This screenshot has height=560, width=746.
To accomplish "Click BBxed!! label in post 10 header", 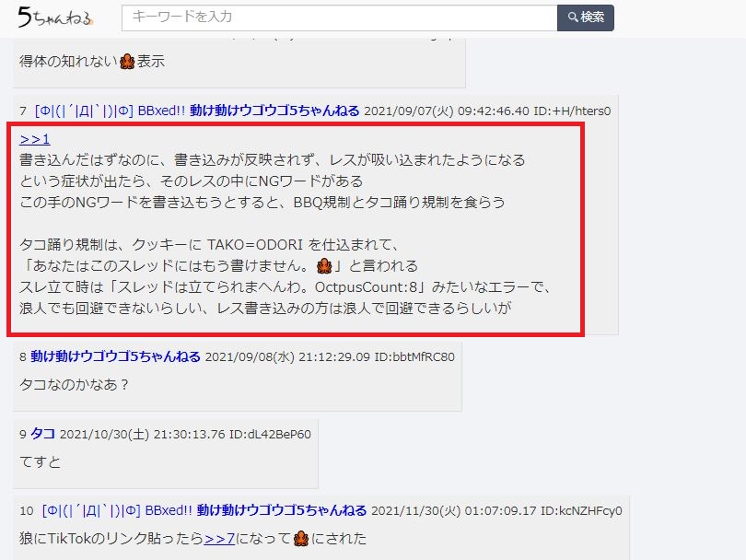I will (169, 510).
